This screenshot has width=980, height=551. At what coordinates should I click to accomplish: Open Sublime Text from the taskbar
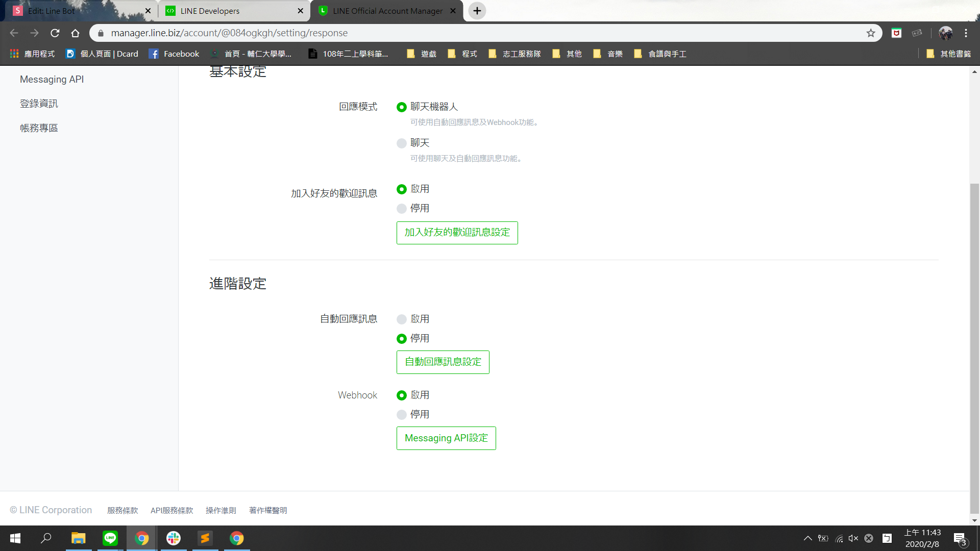coord(205,538)
